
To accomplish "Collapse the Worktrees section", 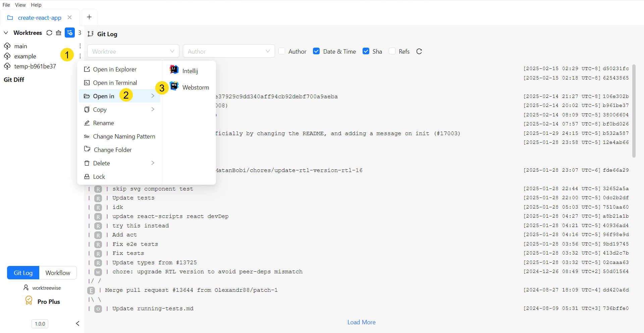I will tap(6, 33).
